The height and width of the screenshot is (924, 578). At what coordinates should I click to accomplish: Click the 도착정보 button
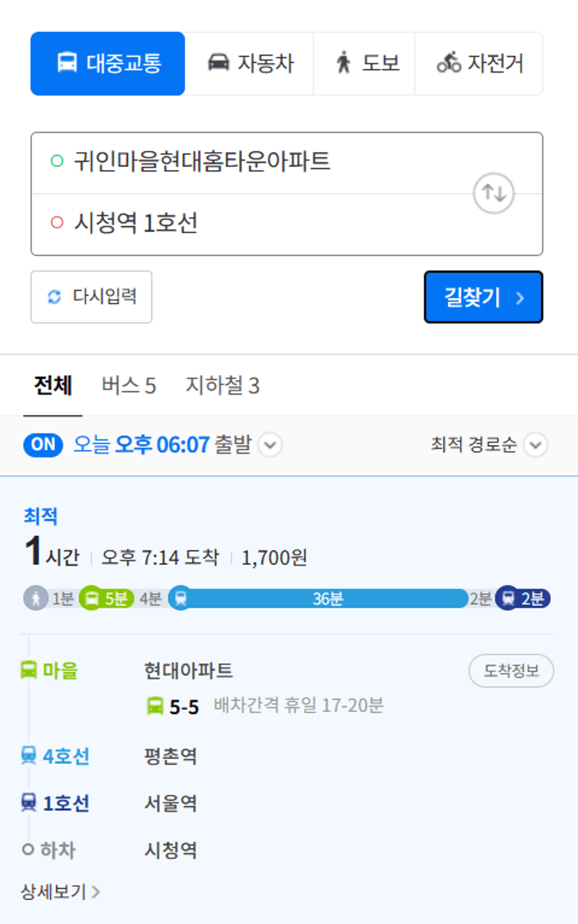point(511,671)
